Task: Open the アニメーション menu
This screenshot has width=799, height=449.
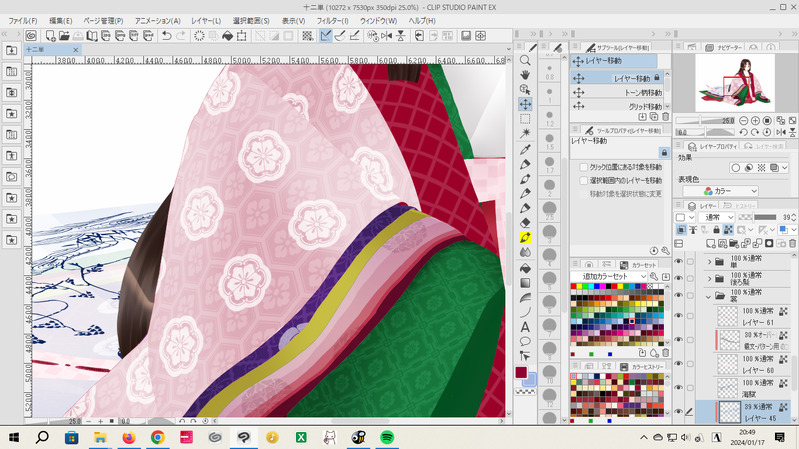Action: coord(157,20)
